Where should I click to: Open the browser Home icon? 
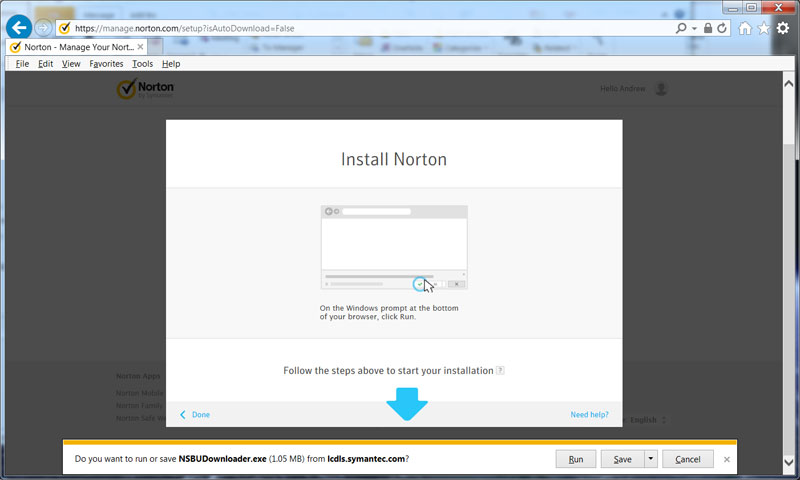(745, 28)
